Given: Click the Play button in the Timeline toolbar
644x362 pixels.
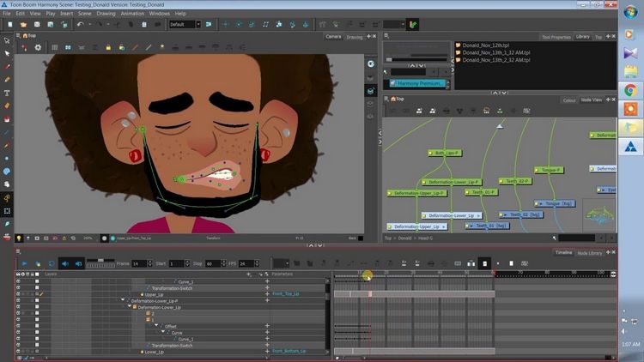Looking at the screenshot, I should pos(24,263).
